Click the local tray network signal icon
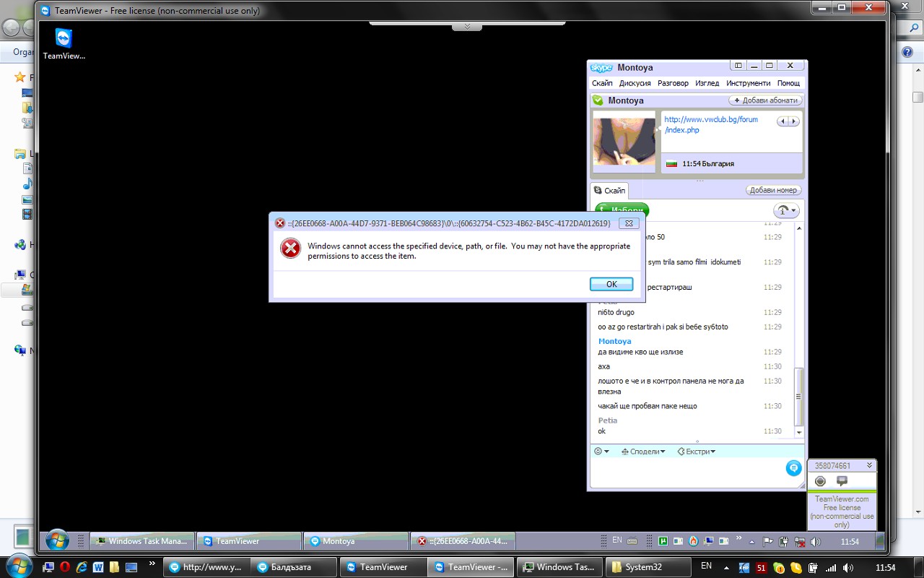Screen dimensions: 924x578 (x=831, y=568)
